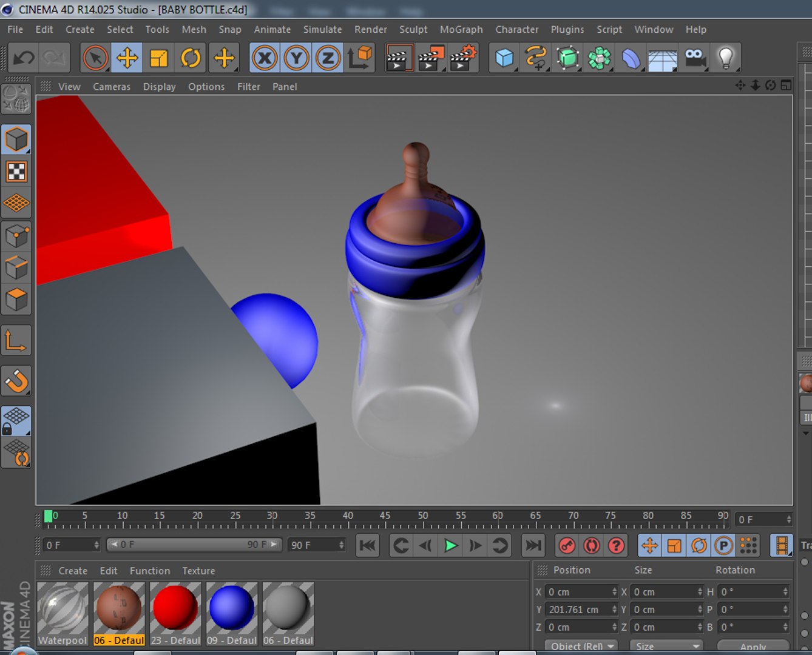Step to previous frame
This screenshot has width=812, height=655.
425,545
